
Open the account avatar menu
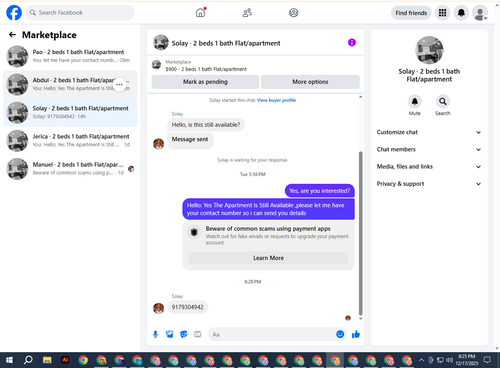pyautogui.click(x=480, y=13)
